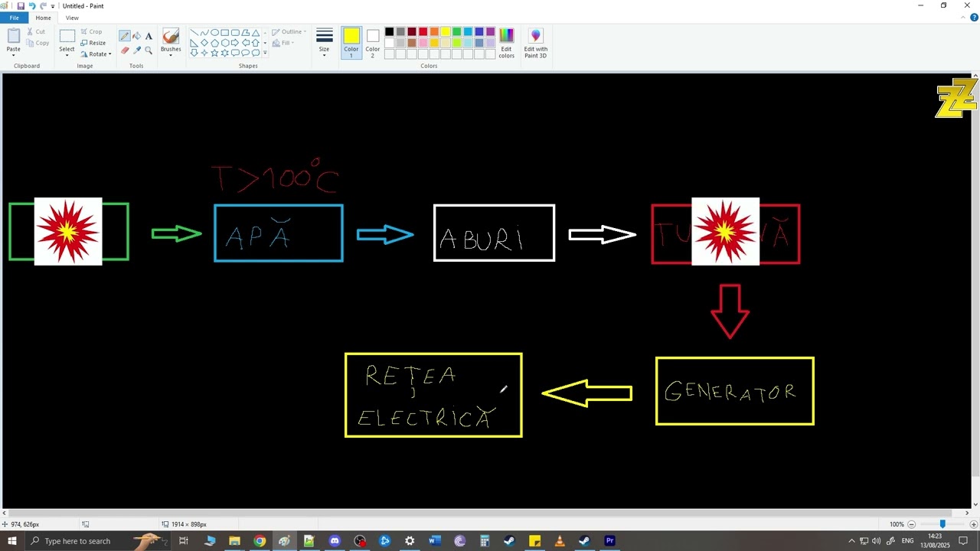The image size is (980, 551).
Task: Expand the shapes gallery list
Action: point(265,53)
